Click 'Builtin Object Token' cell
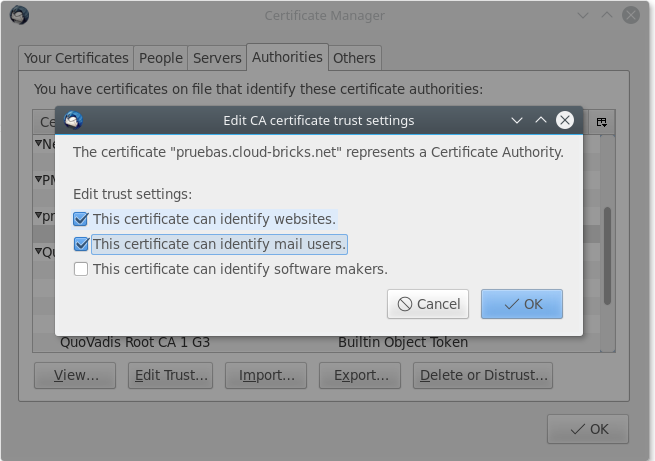 pyautogui.click(x=403, y=342)
